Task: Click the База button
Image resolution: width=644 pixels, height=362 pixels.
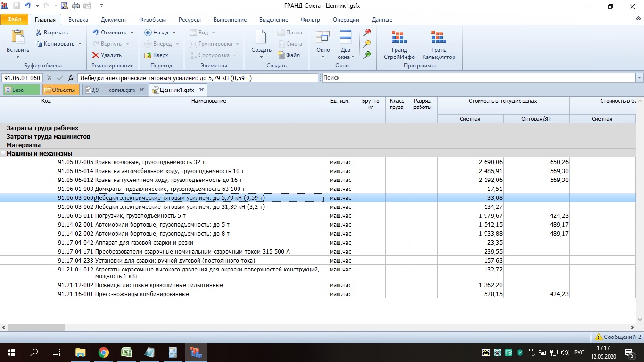Action: (x=21, y=90)
